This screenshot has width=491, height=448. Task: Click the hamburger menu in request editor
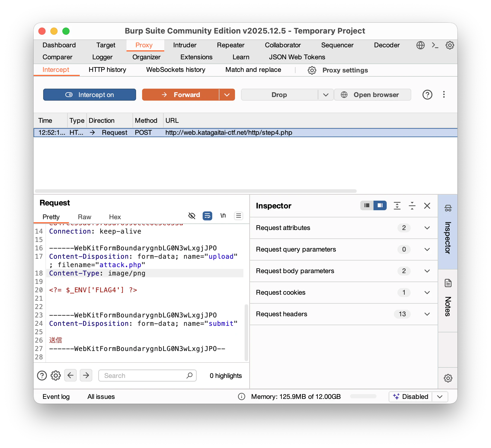click(x=239, y=216)
